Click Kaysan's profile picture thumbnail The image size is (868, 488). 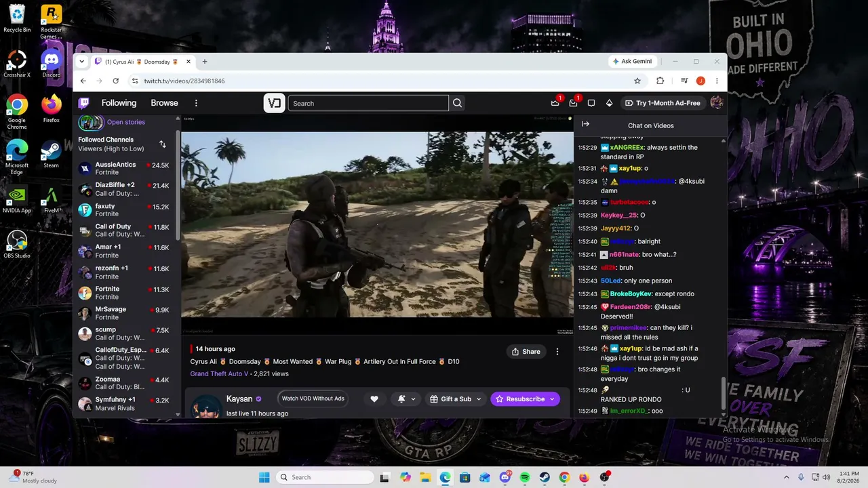[x=207, y=407]
